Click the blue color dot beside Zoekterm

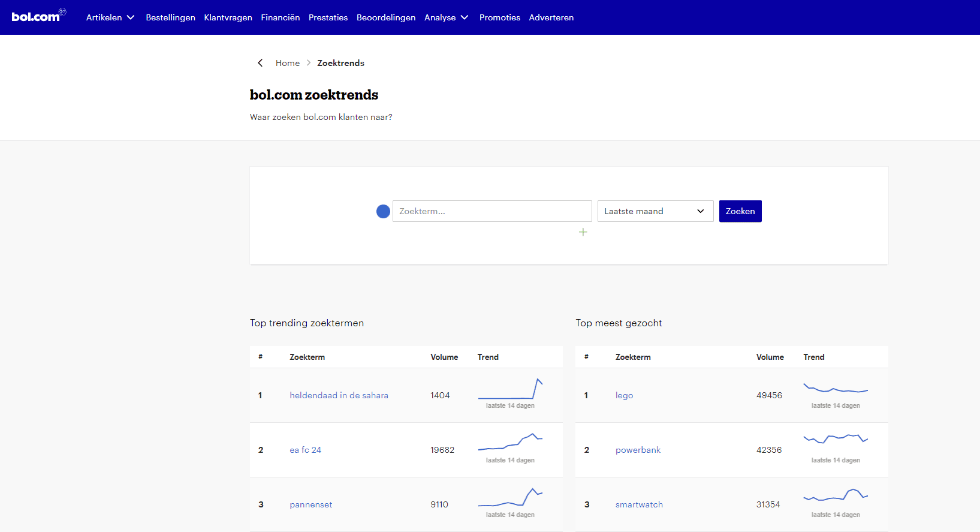click(x=383, y=211)
